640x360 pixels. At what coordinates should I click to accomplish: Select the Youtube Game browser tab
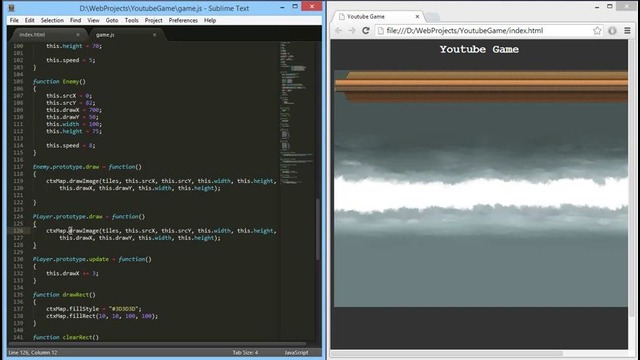coord(378,17)
